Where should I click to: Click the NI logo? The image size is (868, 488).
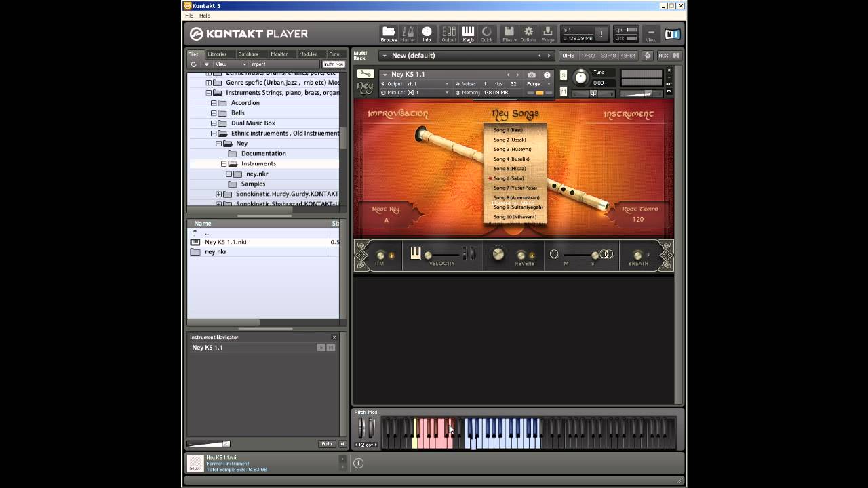tap(672, 34)
